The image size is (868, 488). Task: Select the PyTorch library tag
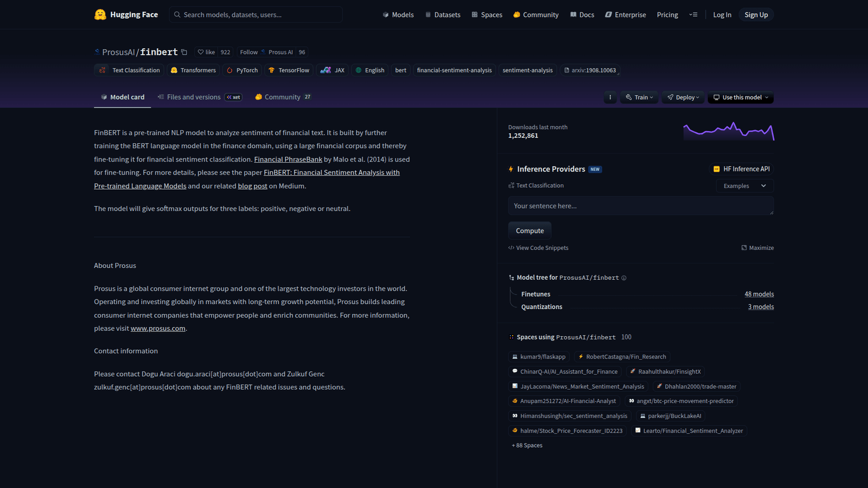(242, 70)
